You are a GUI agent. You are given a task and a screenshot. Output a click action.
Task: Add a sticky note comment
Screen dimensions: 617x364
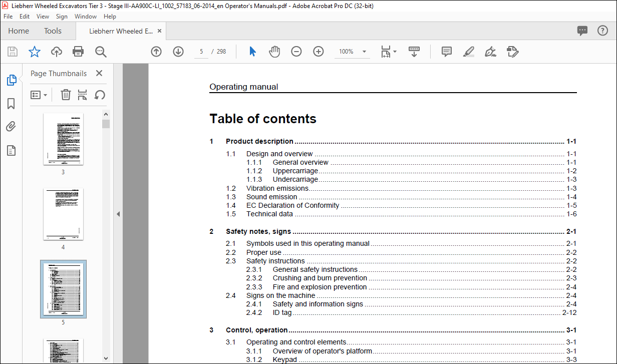coord(447,52)
